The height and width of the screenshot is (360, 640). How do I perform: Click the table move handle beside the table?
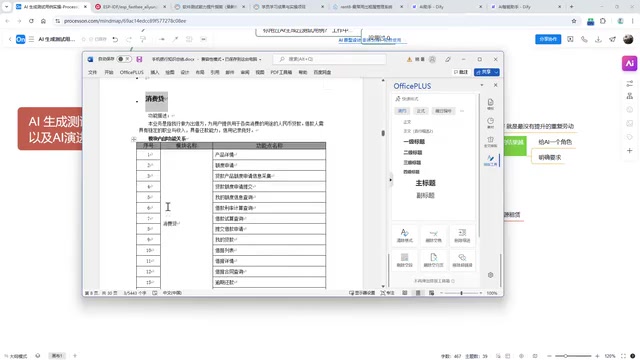(x=133, y=139)
